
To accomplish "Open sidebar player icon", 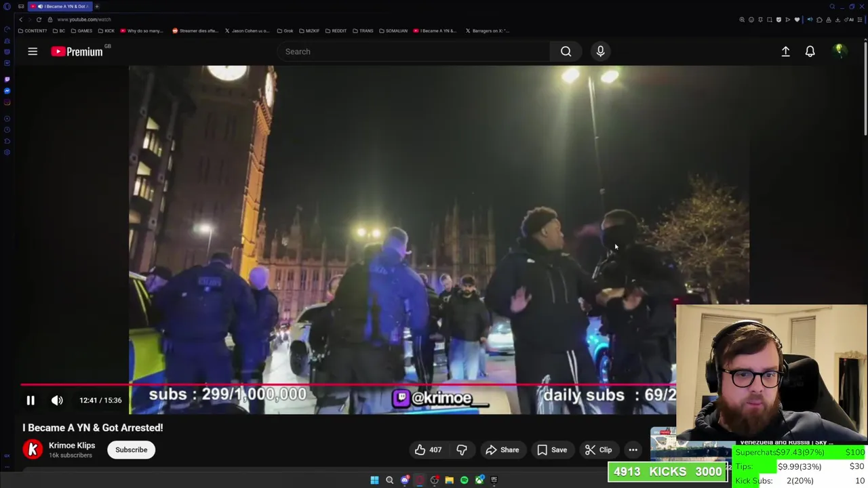I will [7, 119].
